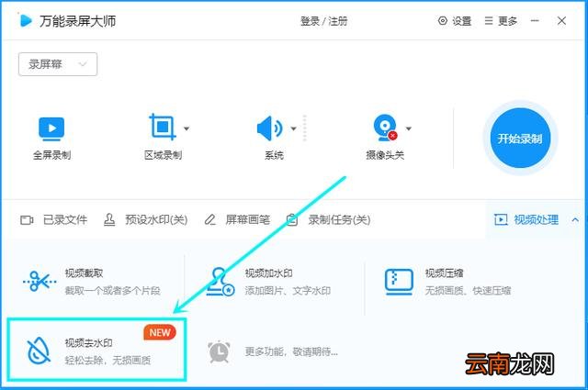
Task: Click the 视频处理 video icon
Action: pos(501,219)
